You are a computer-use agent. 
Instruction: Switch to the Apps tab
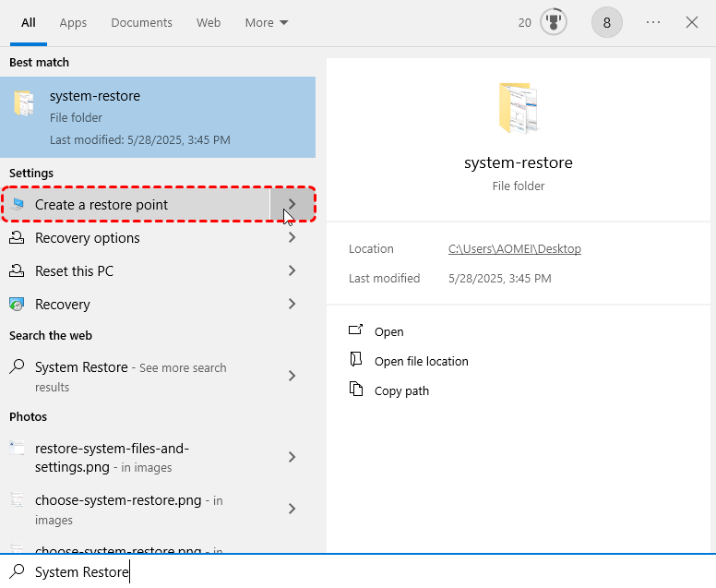[73, 23]
